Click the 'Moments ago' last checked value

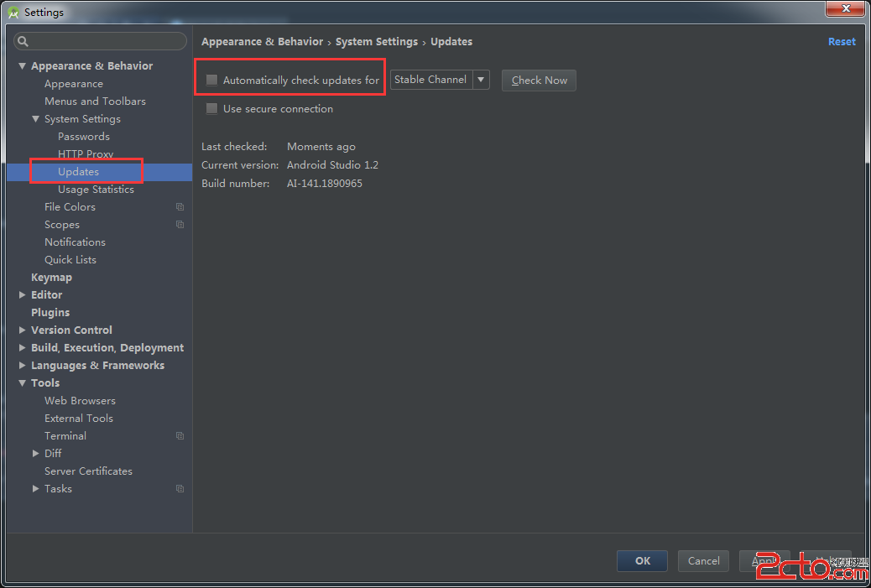(321, 147)
